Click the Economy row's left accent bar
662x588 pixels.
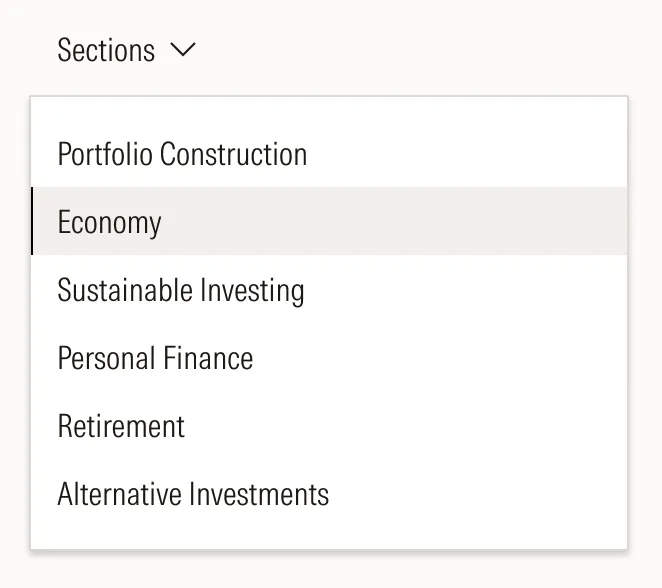(x=32, y=221)
